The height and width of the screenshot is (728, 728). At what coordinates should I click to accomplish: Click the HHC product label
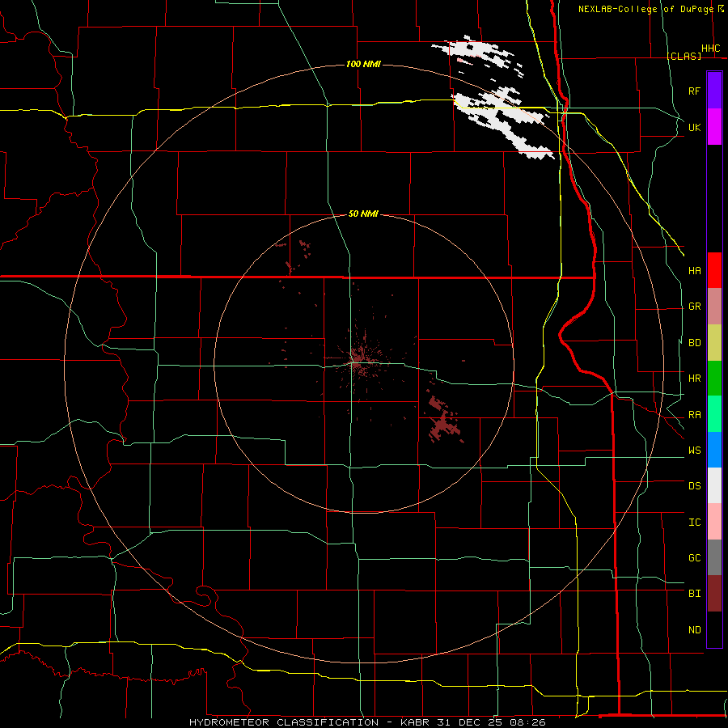click(710, 49)
